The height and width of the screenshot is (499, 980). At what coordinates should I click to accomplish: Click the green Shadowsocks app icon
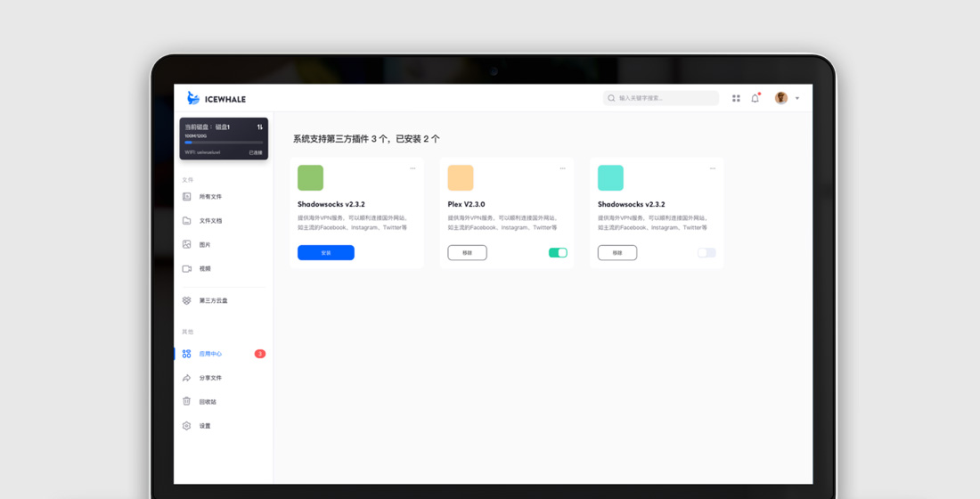point(310,177)
